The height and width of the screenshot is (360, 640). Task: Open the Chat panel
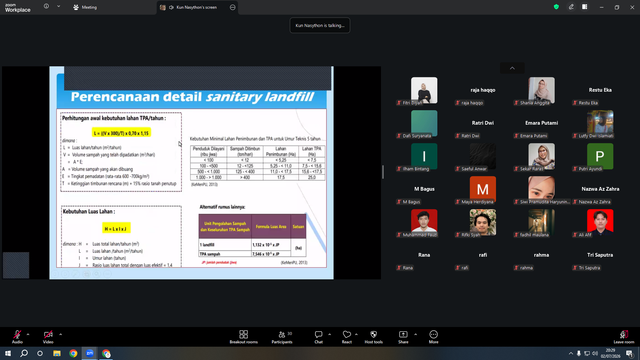click(318, 337)
